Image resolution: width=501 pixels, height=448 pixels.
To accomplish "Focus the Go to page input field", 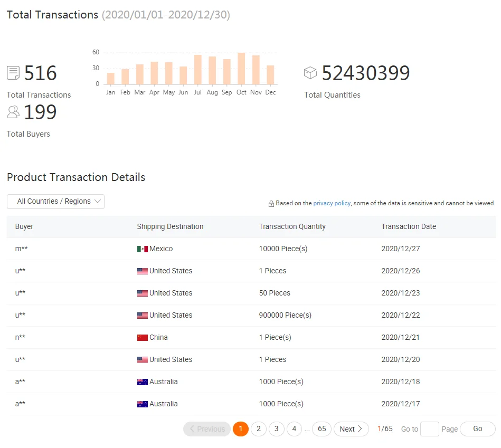I will [429, 429].
